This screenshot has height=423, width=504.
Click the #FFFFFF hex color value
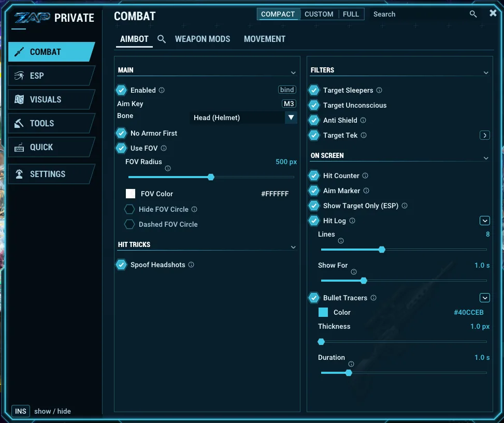pyautogui.click(x=275, y=194)
